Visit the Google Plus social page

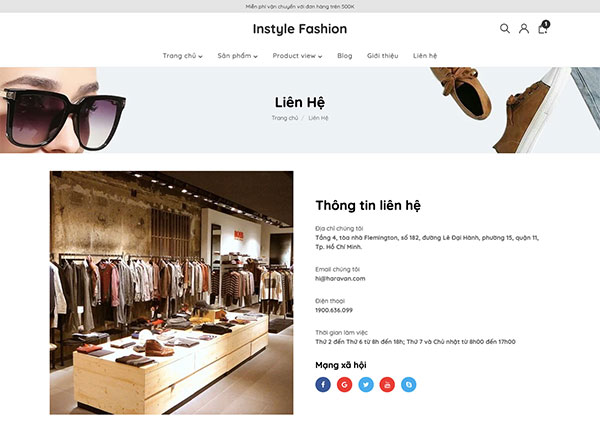click(344, 385)
